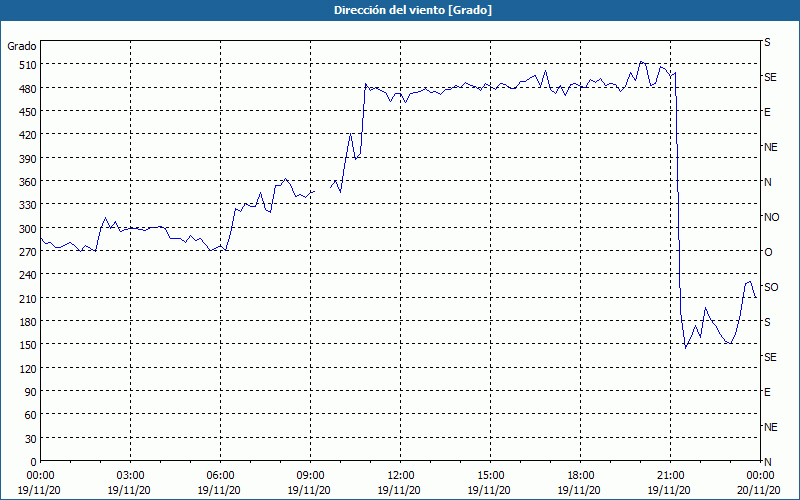Click the 'NO' compass label on right axis
Image resolution: width=800 pixels, height=500 pixels.
click(771, 217)
